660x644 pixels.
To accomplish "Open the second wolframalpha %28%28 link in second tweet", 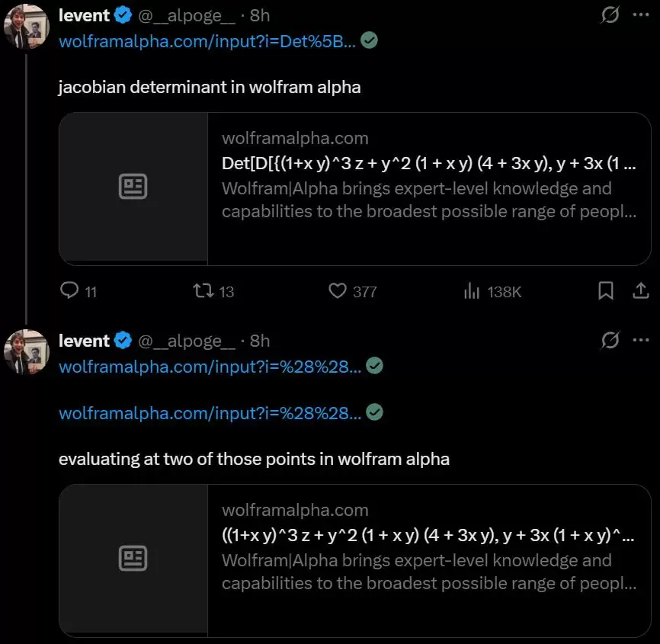I will tap(210, 413).
